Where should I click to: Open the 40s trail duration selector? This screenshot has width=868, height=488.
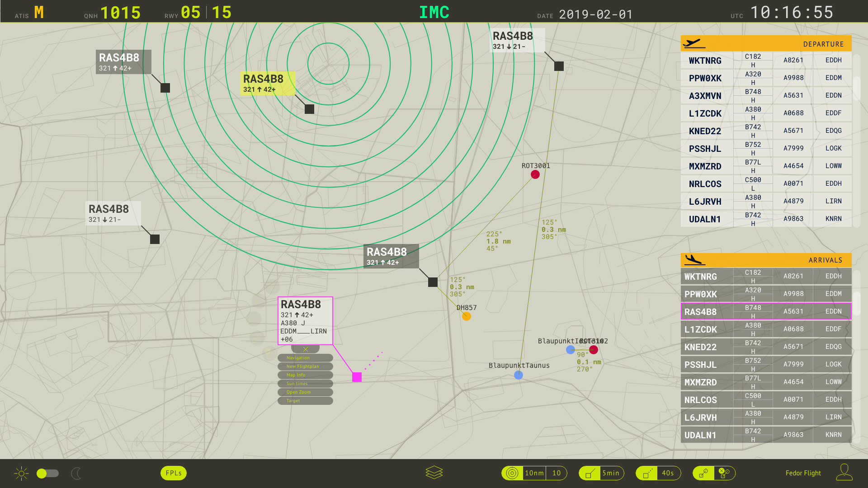668,473
